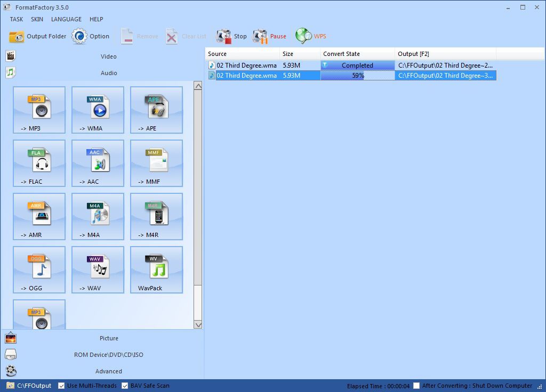546x392 pixels.
Task: Select the WavPack format icon
Action: pyautogui.click(x=156, y=269)
